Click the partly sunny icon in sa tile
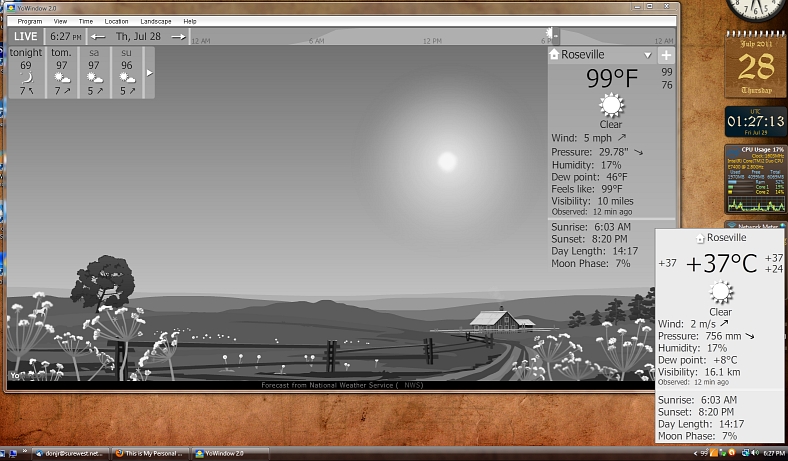 94,78
